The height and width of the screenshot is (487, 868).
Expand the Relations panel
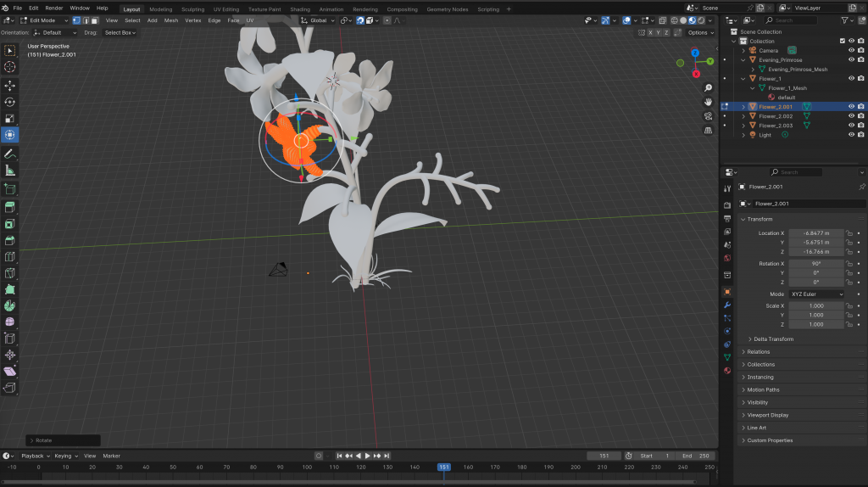click(758, 352)
